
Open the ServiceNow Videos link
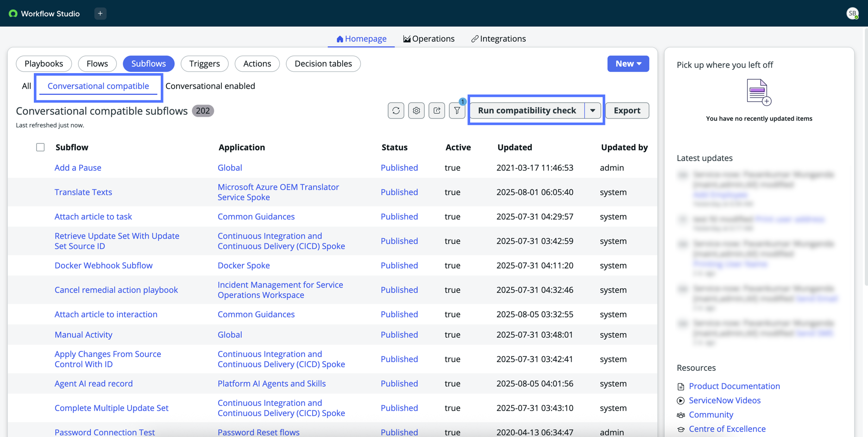click(724, 401)
